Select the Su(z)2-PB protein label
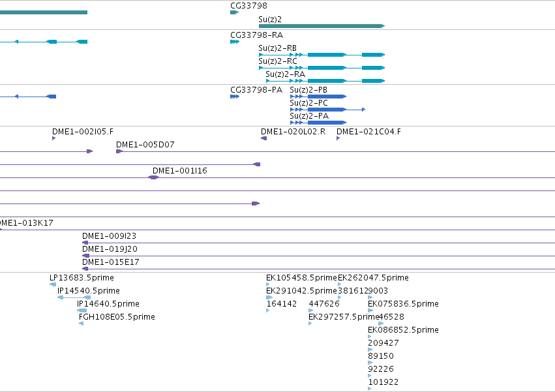 pos(308,90)
